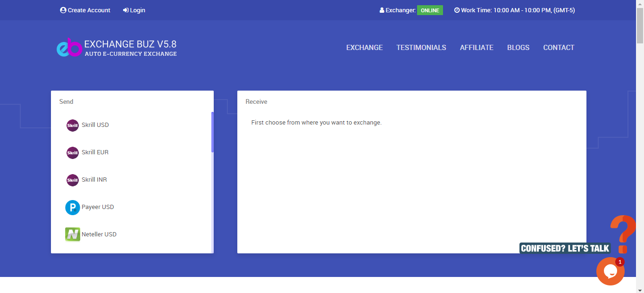The image size is (644, 293).
Task: Click the Send list scrollbar thumb
Action: pyautogui.click(x=212, y=132)
